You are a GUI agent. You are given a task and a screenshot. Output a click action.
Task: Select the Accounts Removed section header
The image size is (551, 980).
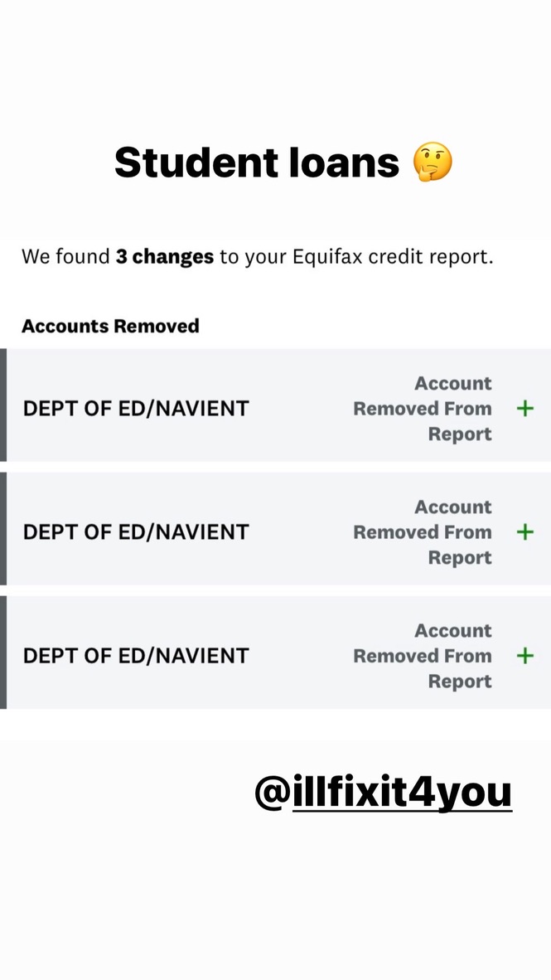110,326
